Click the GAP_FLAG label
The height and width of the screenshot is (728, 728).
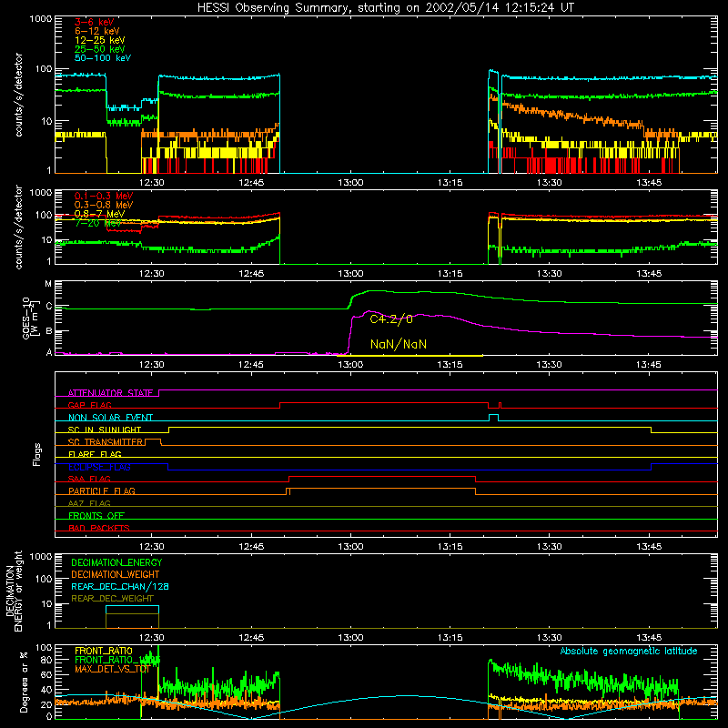click(x=89, y=405)
